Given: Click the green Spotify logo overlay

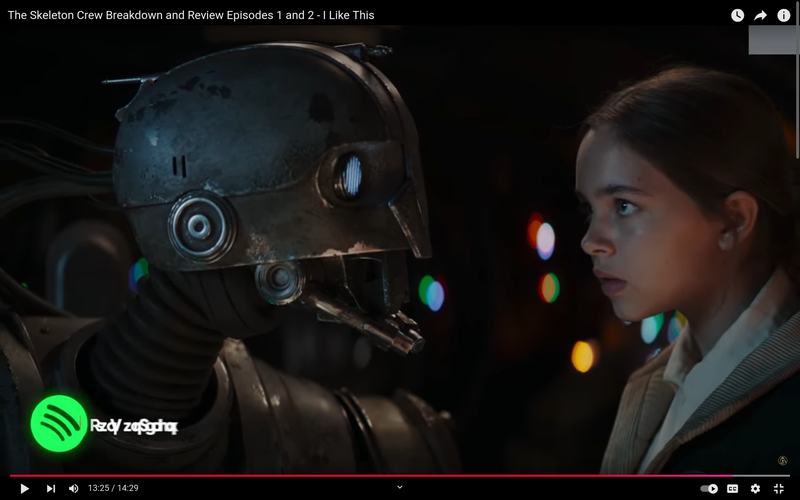Looking at the screenshot, I should pyautogui.click(x=59, y=424).
